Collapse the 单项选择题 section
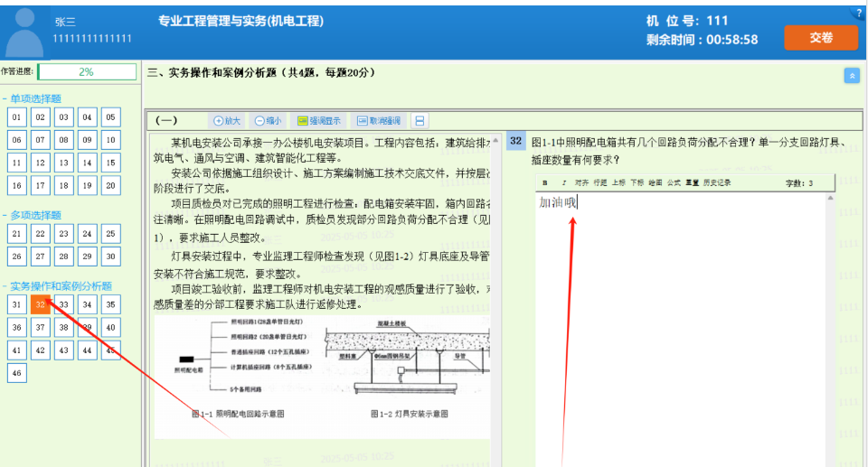 tap(32, 98)
